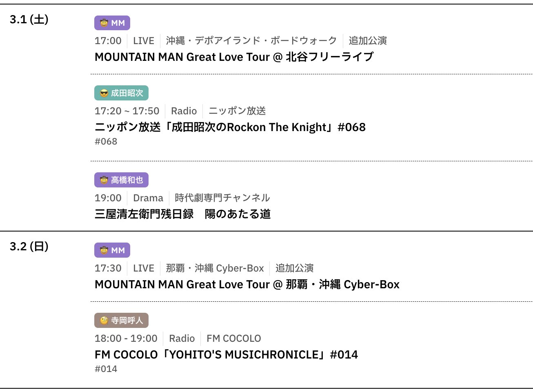Click the monocle emoji on the 寺岡呼人 badge
This screenshot has height=392, width=533.
pyautogui.click(x=104, y=321)
